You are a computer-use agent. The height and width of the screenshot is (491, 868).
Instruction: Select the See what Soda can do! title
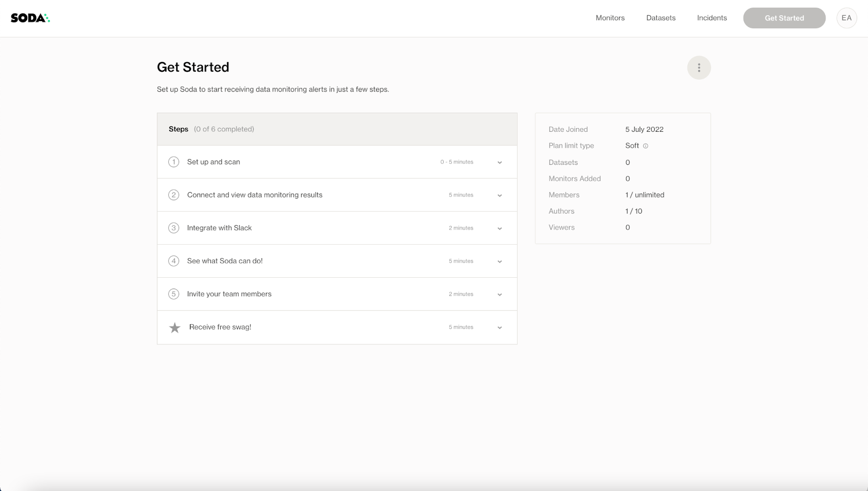(225, 262)
